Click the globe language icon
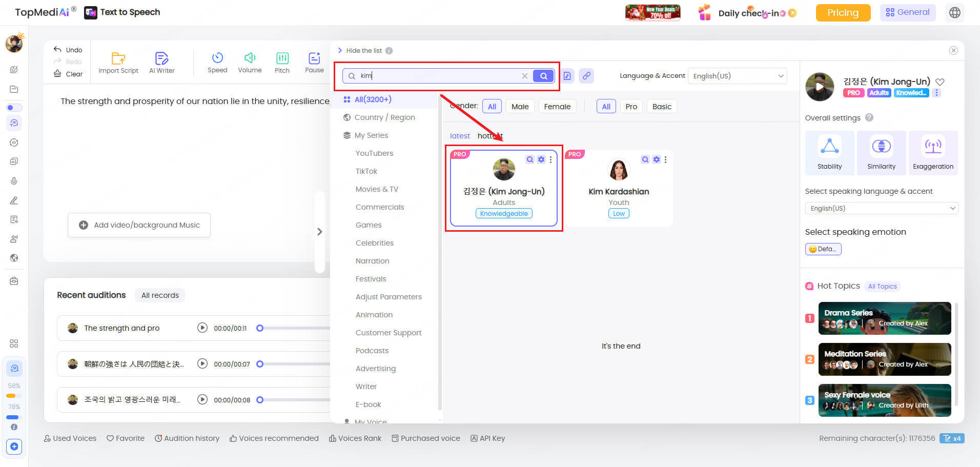The height and width of the screenshot is (467, 980). (x=954, y=13)
